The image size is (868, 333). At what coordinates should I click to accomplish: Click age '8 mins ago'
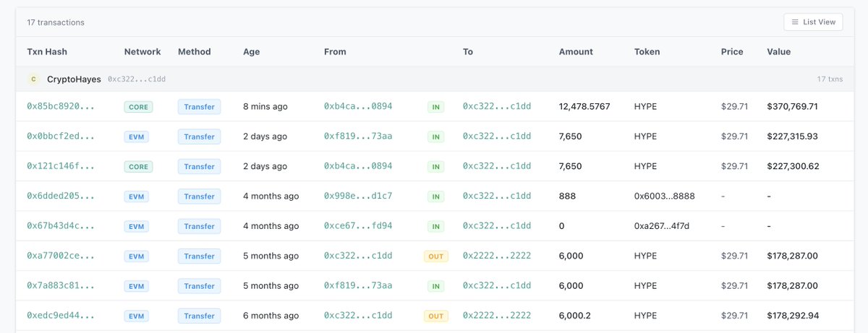(265, 106)
